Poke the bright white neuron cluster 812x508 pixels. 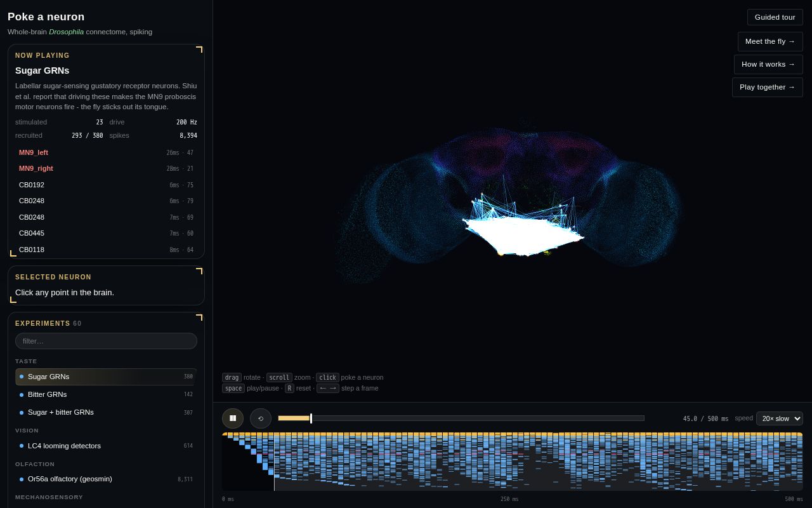point(523,235)
